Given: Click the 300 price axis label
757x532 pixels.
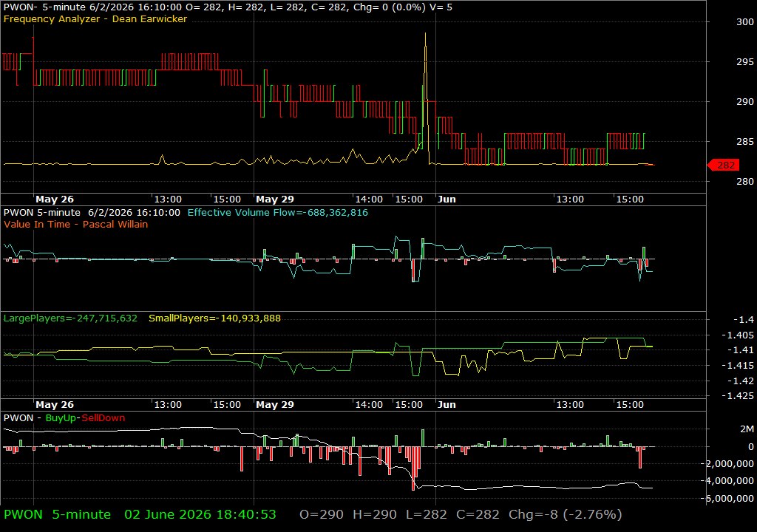Looking at the screenshot, I should coord(745,21).
